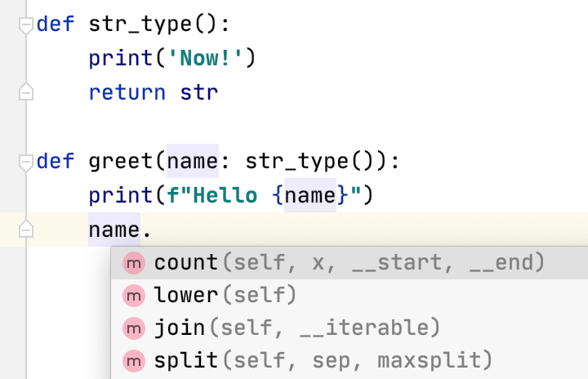
Task: Click the method icon next to join
Action: point(132,328)
